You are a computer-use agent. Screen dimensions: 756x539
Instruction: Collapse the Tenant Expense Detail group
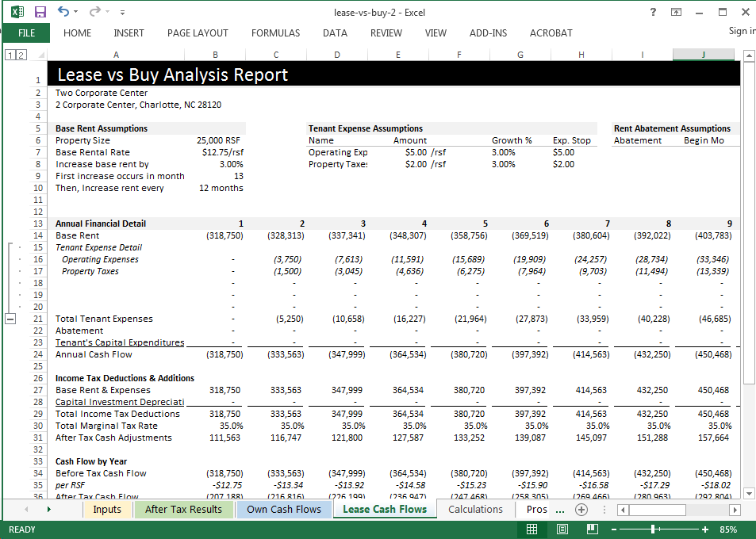click(10, 319)
